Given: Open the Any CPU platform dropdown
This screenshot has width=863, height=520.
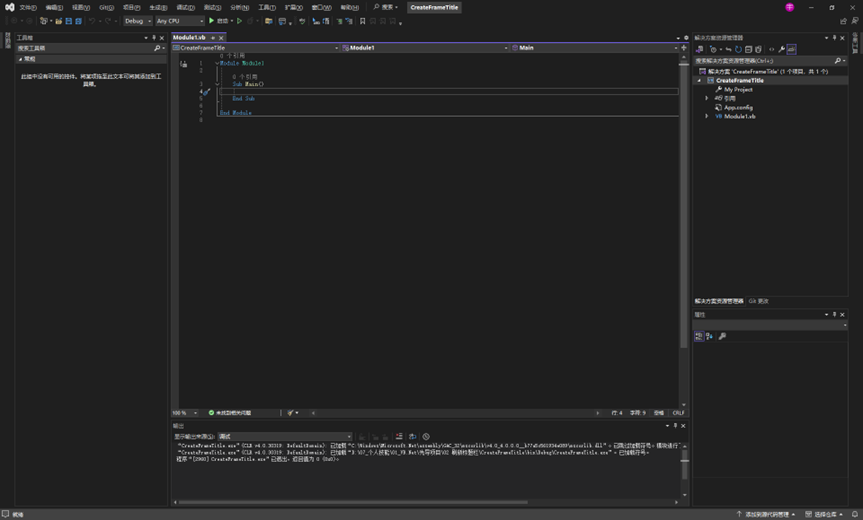Looking at the screenshot, I should click(180, 21).
